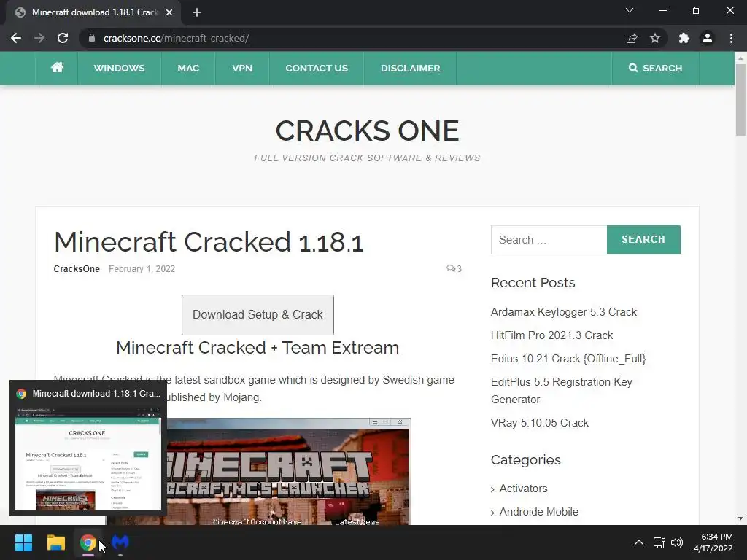
Task: Click the Chrome taskbar icon
Action: 88,542
